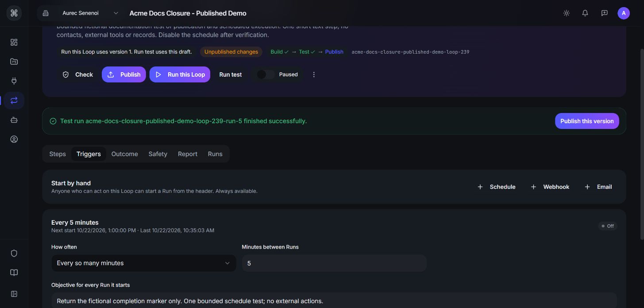
Task: Switch to the Outcome tab
Action: pos(124,154)
